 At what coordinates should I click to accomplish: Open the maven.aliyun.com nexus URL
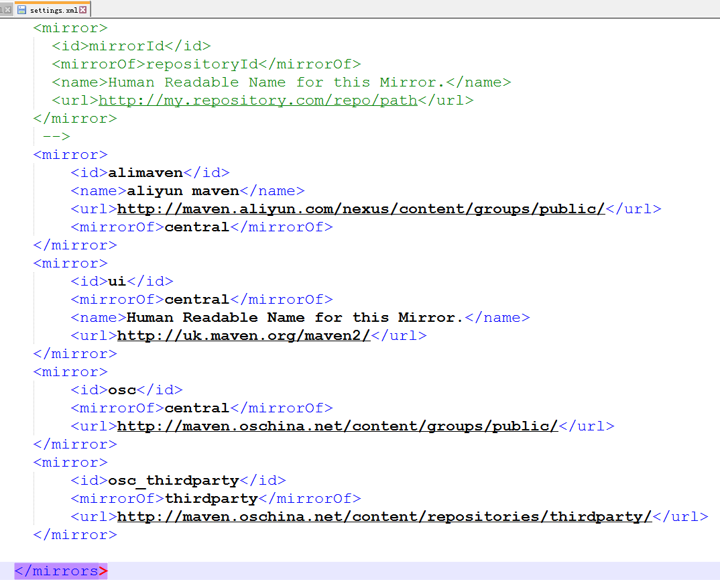[x=361, y=209]
